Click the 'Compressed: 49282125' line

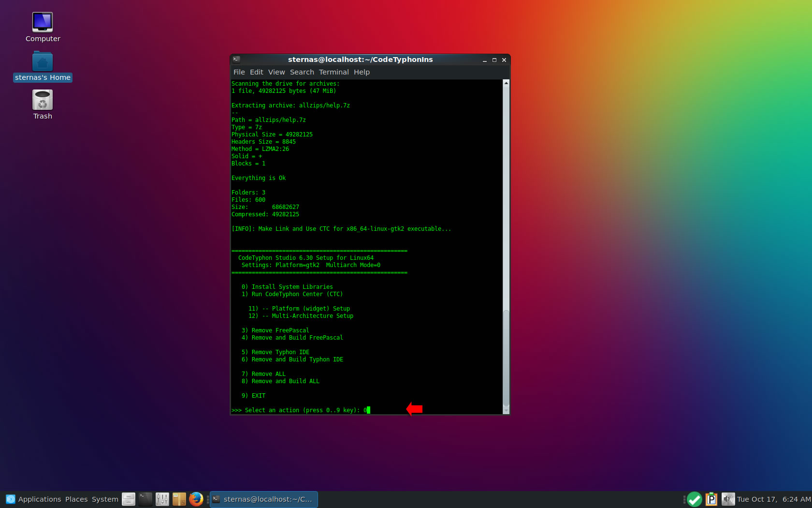(265, 214)
